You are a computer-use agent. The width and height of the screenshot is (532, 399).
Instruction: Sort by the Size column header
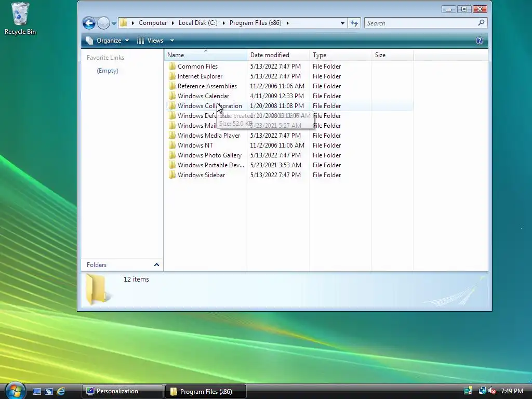click(393, 55)
